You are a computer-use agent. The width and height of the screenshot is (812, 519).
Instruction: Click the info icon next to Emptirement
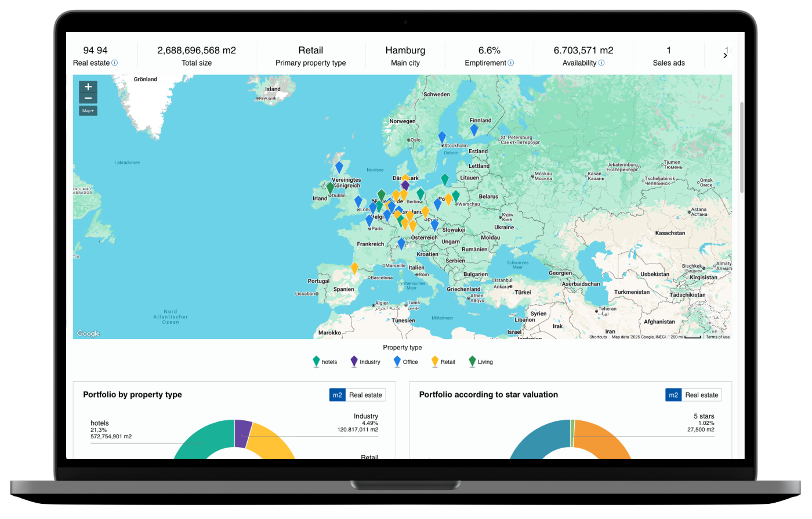[x=511, y=63]
